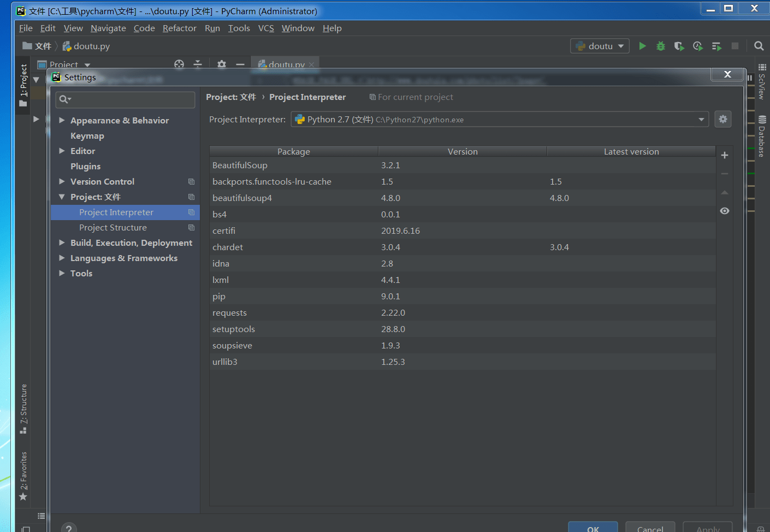Open the Structure tool window
Image resolution: width=770 pixels, height=532 pixels.
tap(23, 409)
